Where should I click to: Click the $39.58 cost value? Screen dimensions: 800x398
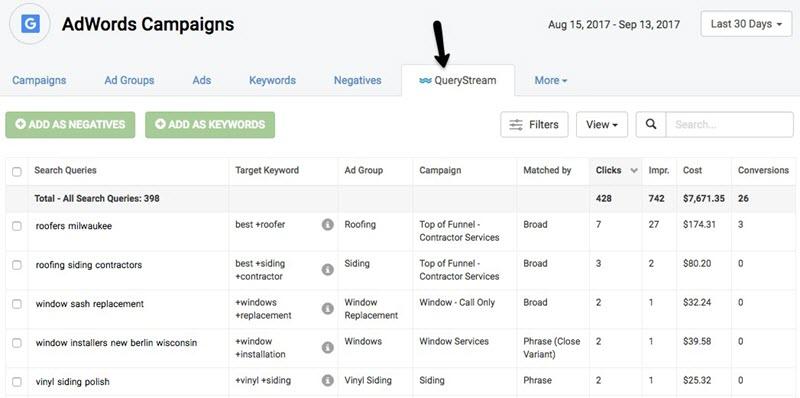[697, 341]
